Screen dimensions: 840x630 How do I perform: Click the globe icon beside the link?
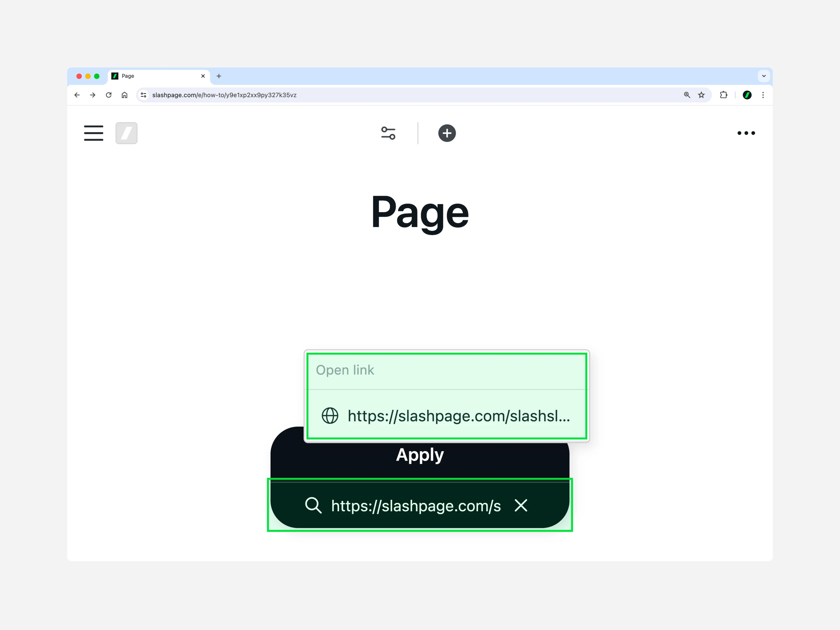[x=330, y=416]
